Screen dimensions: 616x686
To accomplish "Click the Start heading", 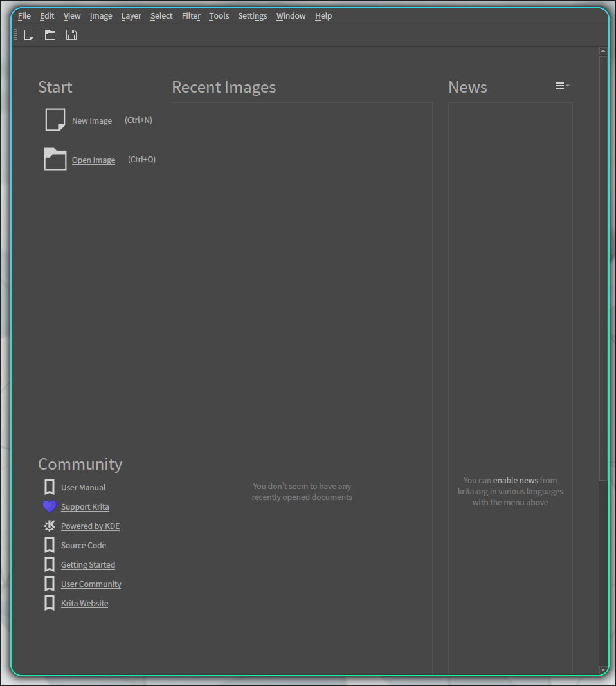I will click(55, 87).
